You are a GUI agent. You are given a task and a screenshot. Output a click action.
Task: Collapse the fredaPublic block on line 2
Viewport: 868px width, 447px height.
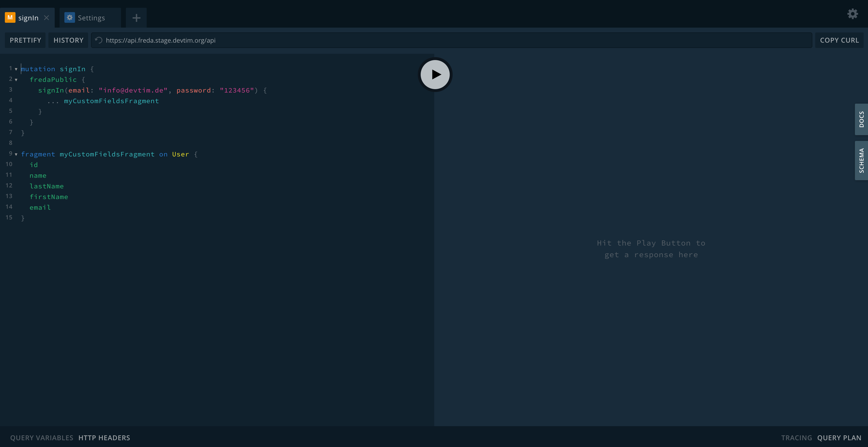click(16, 80)
